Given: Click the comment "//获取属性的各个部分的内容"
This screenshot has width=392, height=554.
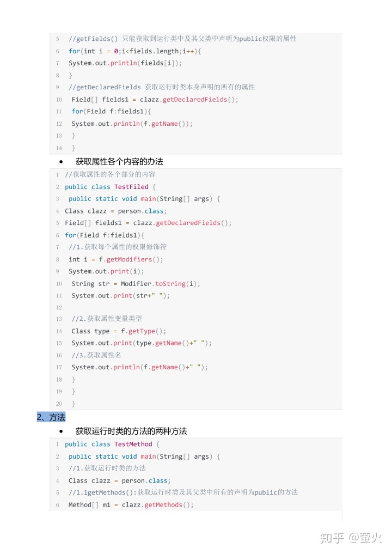Looking at the screenshot, I should [110, 174].
